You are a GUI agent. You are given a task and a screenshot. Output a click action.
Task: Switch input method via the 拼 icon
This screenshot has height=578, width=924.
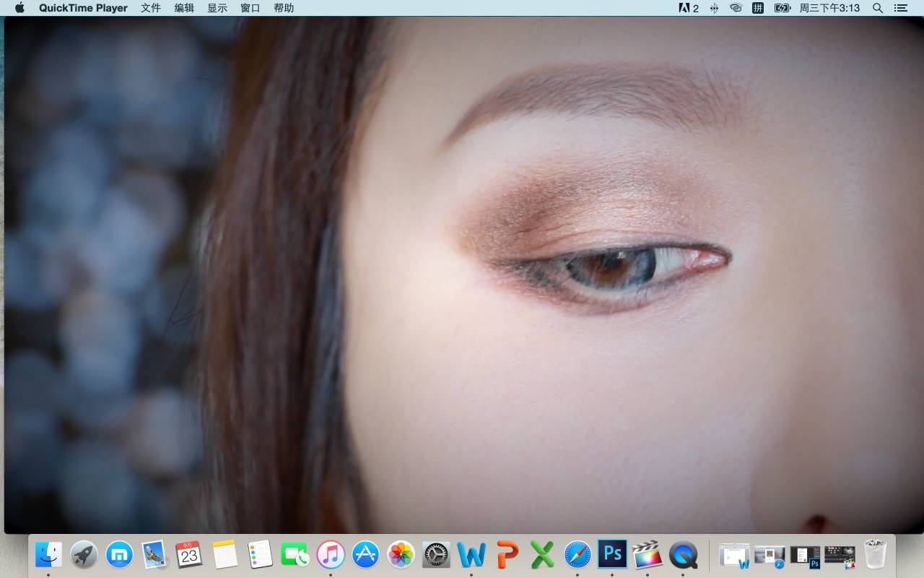(x=758, y=8)
